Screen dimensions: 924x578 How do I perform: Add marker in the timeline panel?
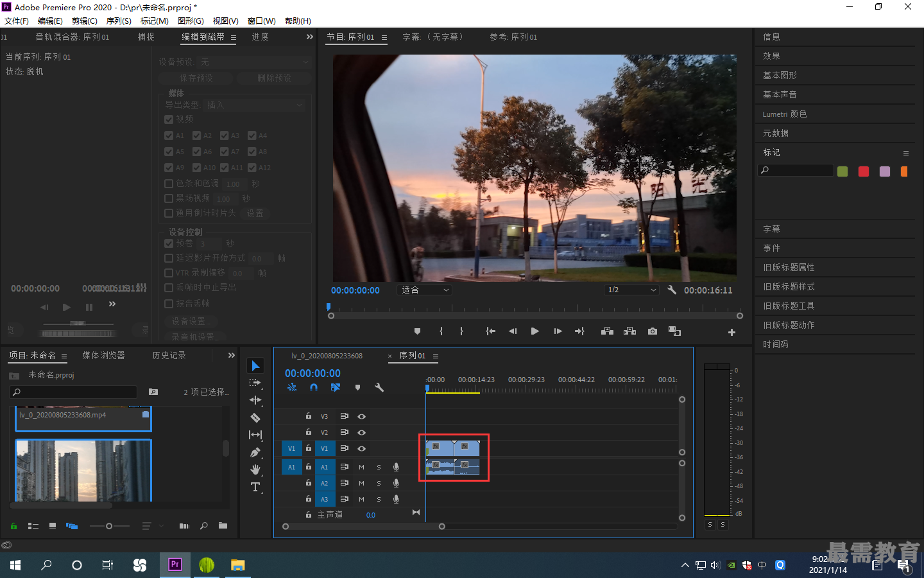(x=357, y=387)
